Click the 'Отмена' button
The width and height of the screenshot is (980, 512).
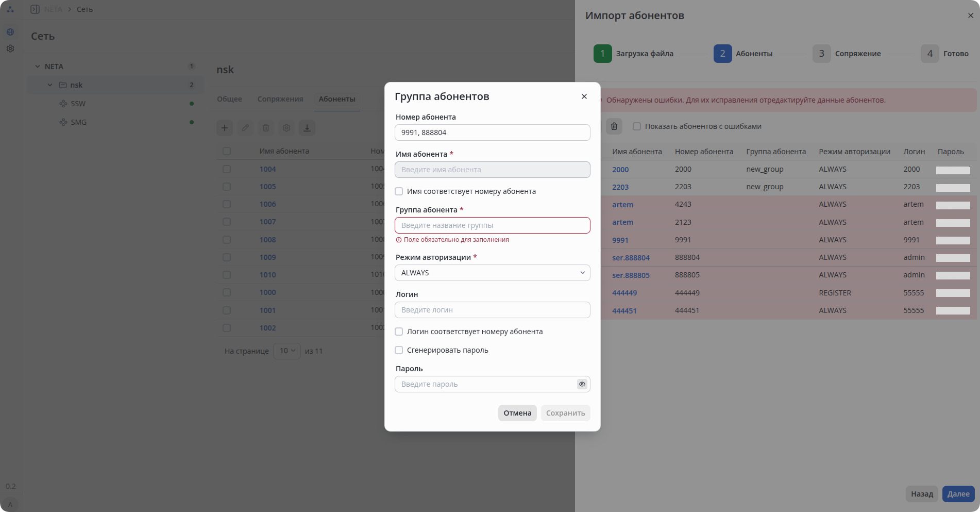point(517,413)
